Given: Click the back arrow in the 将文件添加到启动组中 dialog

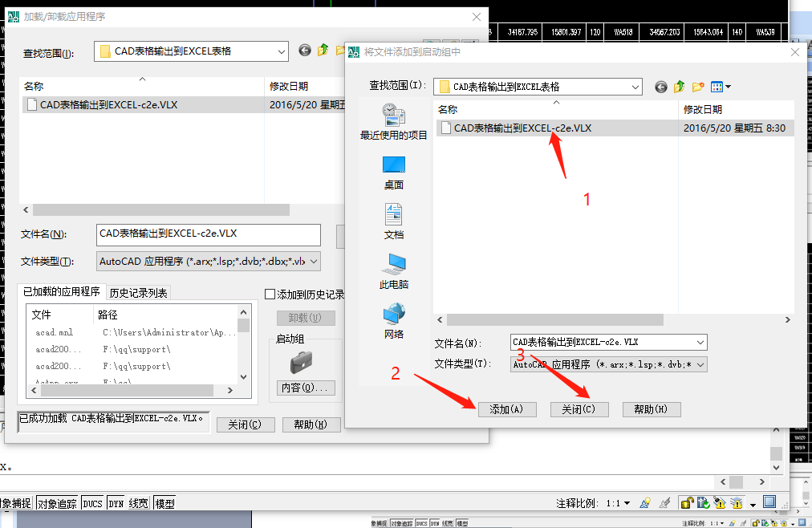Looking at the screenshot, I should (661, 87).
